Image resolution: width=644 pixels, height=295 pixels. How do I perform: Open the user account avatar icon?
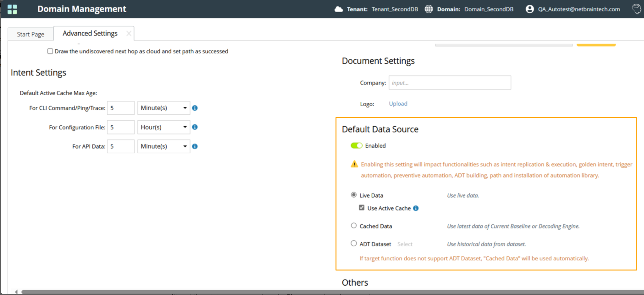[x=529, y=9]
